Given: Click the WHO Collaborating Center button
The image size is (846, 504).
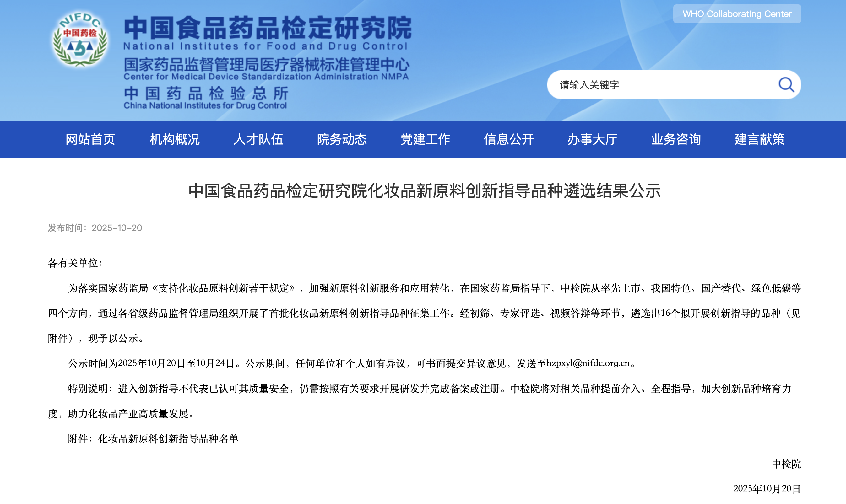Looking at the screenshot, I should tap(737, 14).
